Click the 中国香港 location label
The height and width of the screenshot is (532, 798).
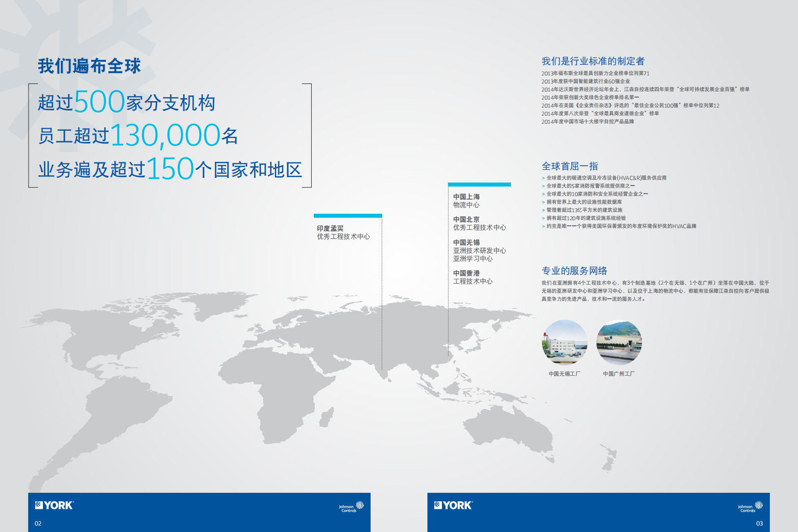tap(466, 274)
